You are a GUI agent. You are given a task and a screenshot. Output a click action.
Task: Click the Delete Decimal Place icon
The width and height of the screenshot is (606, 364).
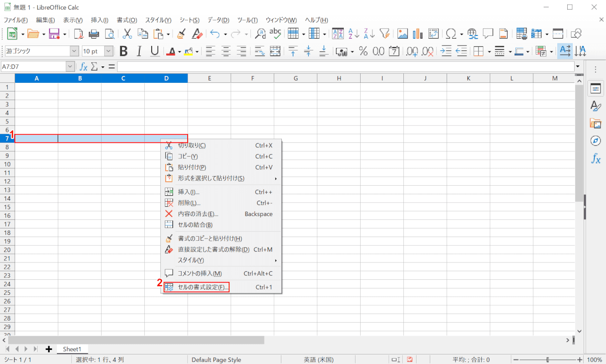pyautogui.click(x=428, y=51)
